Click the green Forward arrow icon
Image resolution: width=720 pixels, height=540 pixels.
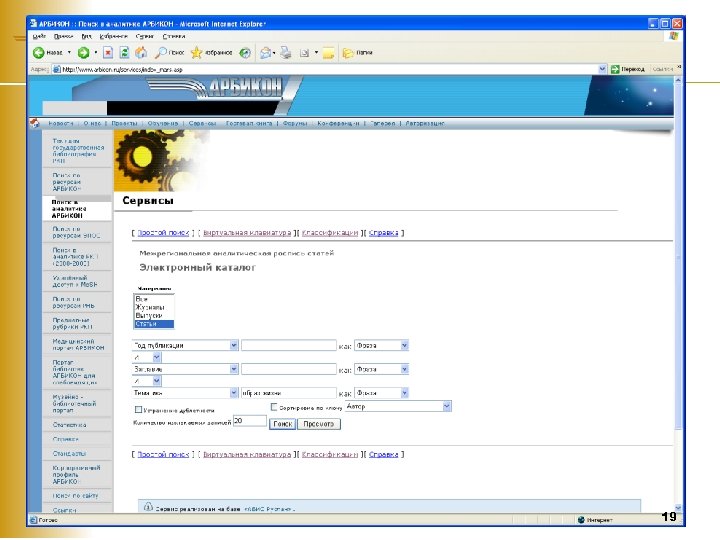coord(83,53)
